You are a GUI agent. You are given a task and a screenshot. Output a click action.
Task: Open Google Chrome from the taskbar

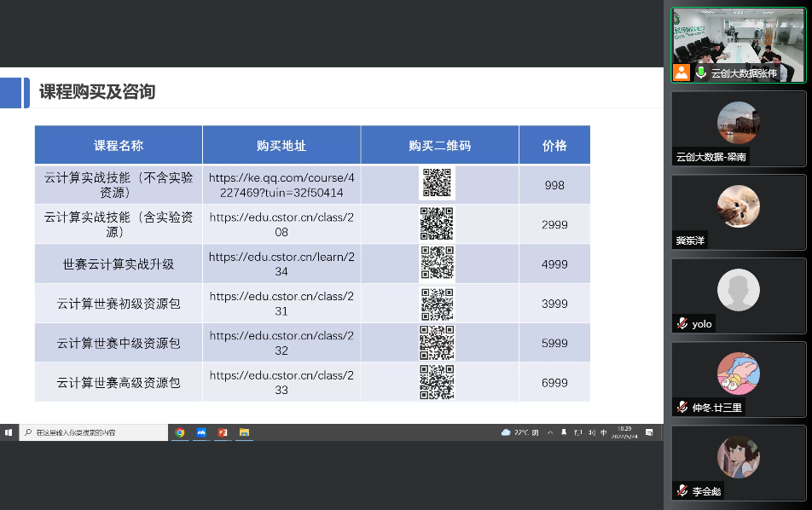[180, 432]
